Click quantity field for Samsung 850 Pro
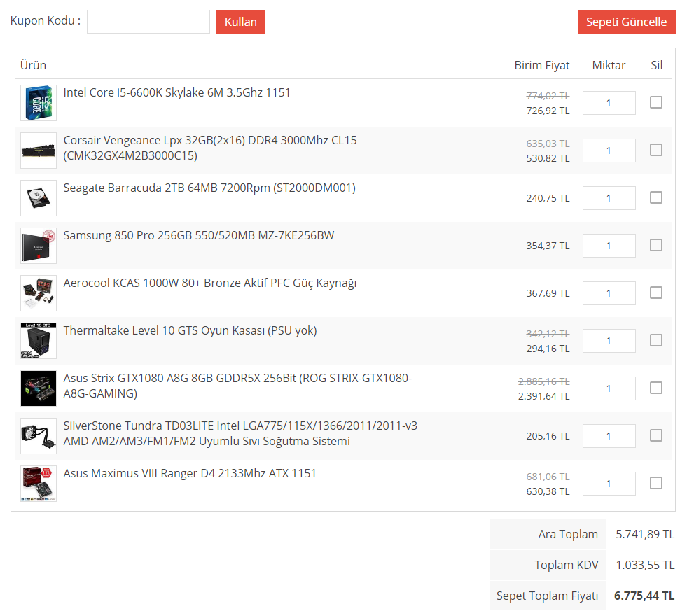687x616 pixels. (x=609, y=246)
